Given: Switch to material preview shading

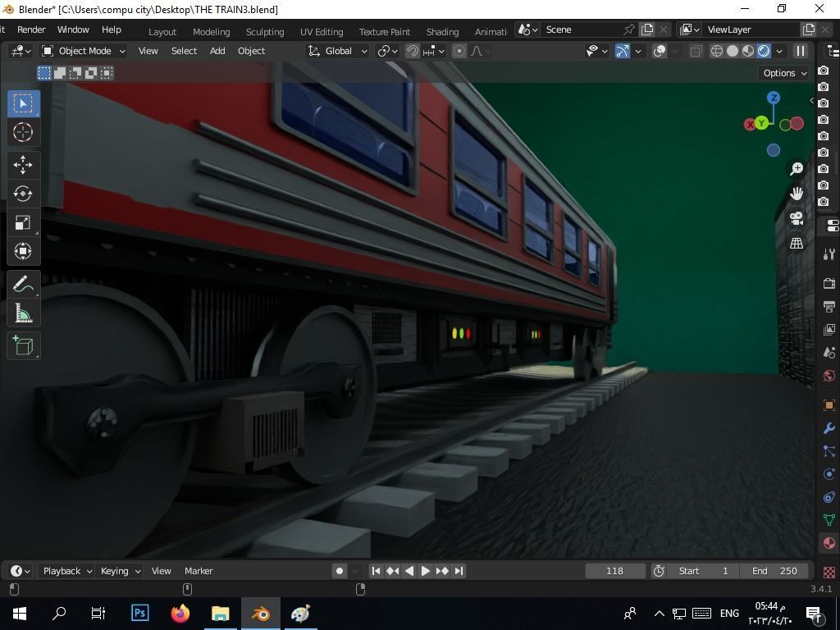Looking at the screenshot, I should [748, 51].
